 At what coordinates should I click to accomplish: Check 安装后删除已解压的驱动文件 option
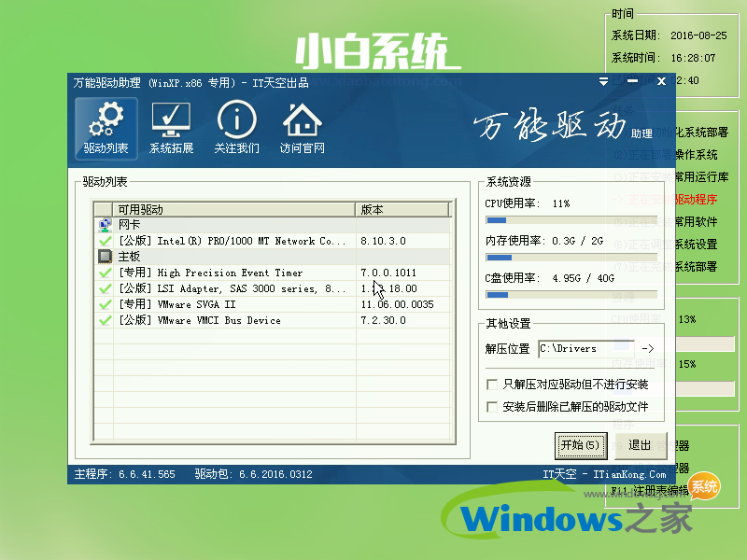(x=492, y=405)
